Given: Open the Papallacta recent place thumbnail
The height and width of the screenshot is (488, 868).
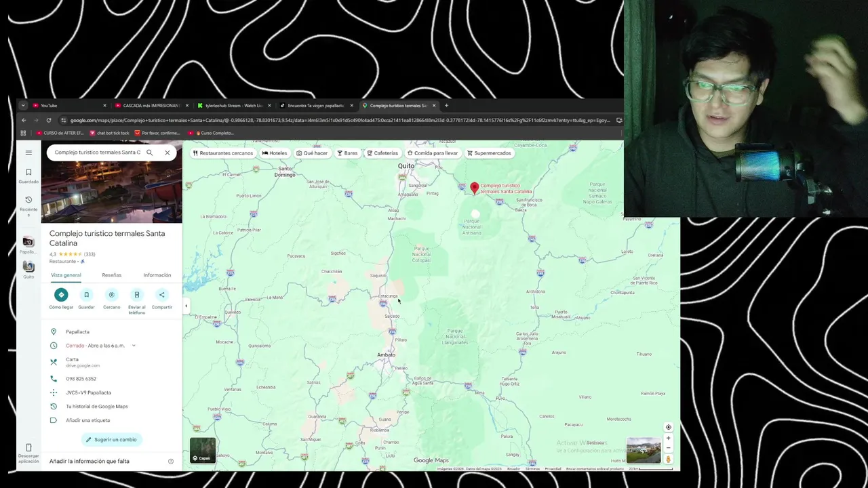Looking at the screenshot, I should (28, 241).
